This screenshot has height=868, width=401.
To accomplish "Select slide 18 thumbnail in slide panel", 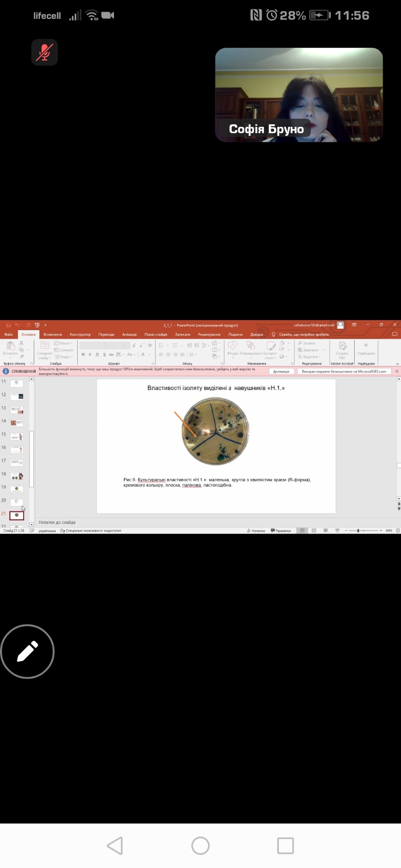I will [x=17, y=476].
